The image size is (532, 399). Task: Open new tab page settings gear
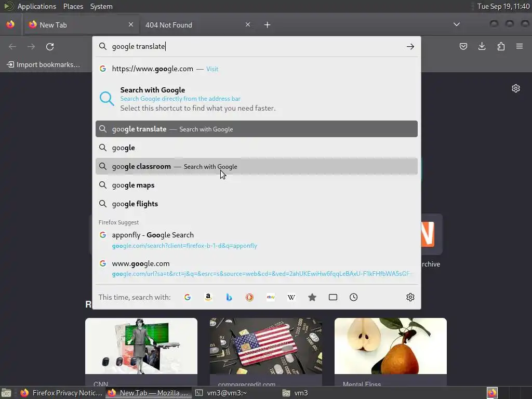[x=516, y=88]
